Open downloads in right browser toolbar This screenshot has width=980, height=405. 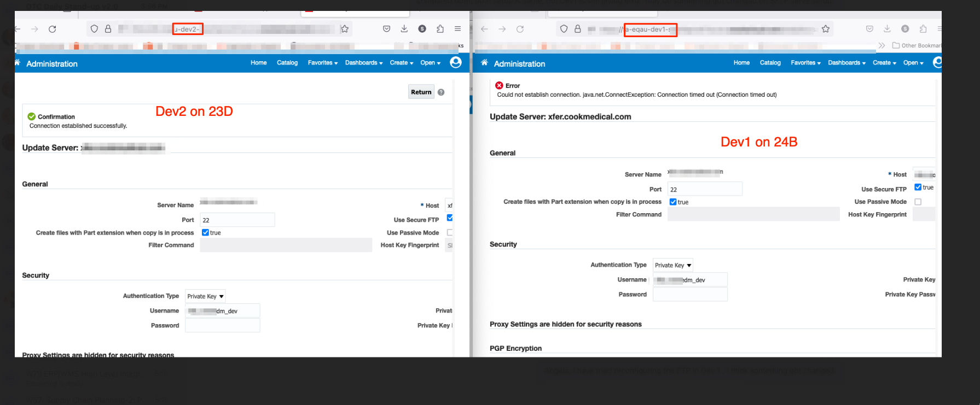tap(887, 29)
